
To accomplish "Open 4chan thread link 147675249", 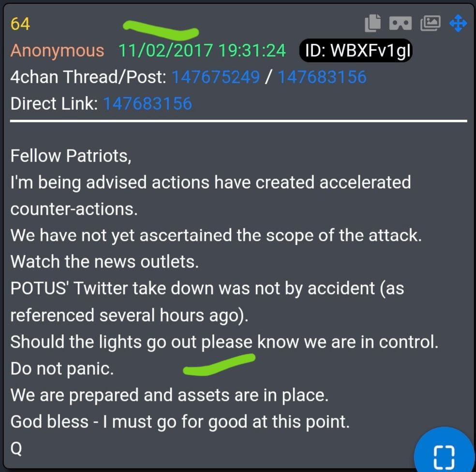I will click(216, 77).
